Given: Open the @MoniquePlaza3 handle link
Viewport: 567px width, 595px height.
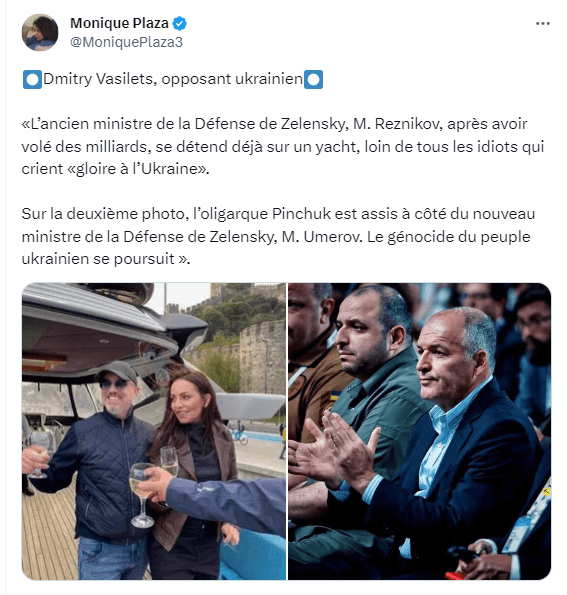Looking at the screenshot, I should point(126,42).
